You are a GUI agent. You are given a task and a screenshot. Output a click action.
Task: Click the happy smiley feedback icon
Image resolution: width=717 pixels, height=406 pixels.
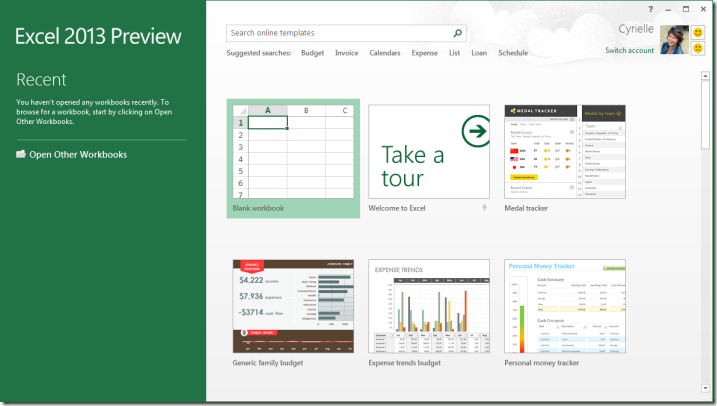pos(698,33)
